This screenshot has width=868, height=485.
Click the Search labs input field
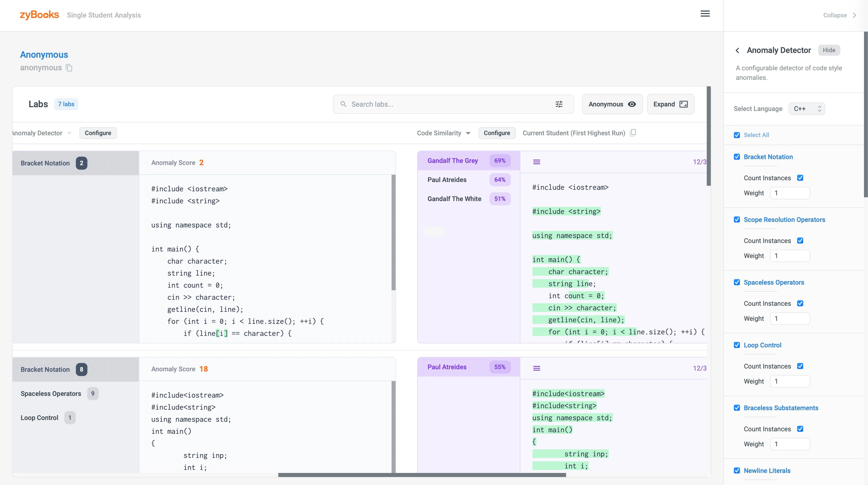pyautogui.click(x=448, y=104)
